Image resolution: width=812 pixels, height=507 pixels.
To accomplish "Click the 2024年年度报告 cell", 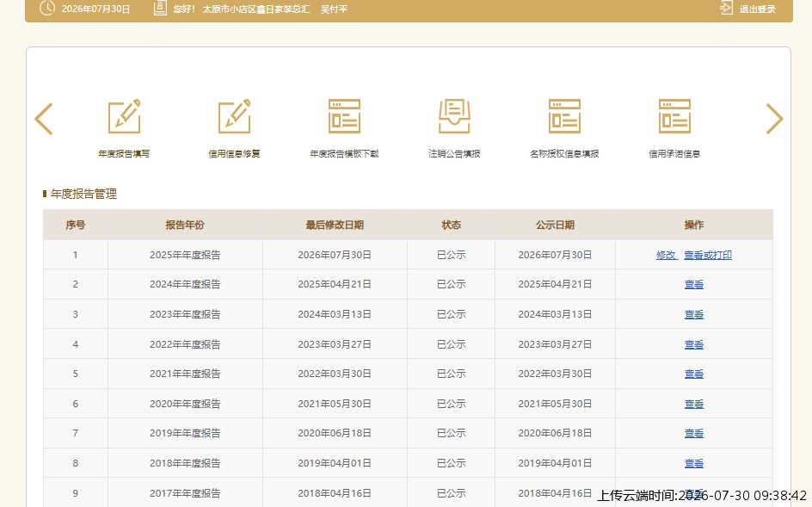I will click(185, 284).
